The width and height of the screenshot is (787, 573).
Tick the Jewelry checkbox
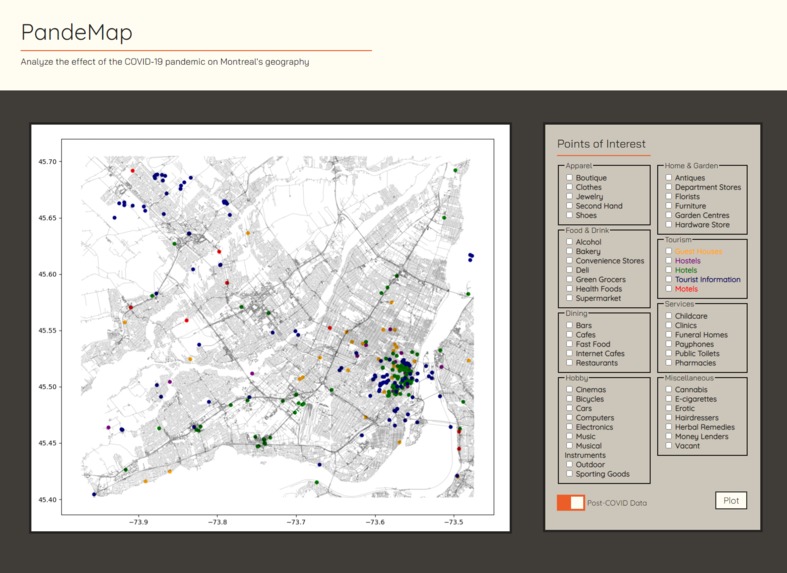pos(569,196)
